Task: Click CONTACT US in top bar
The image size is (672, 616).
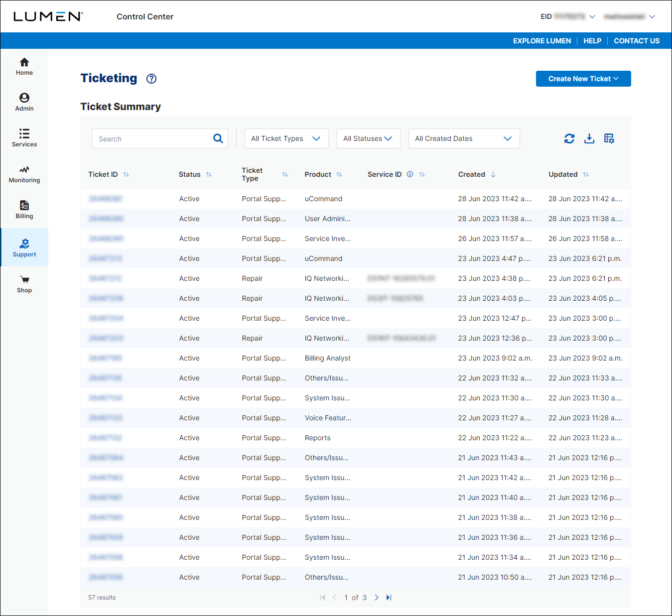Action: 637,41
